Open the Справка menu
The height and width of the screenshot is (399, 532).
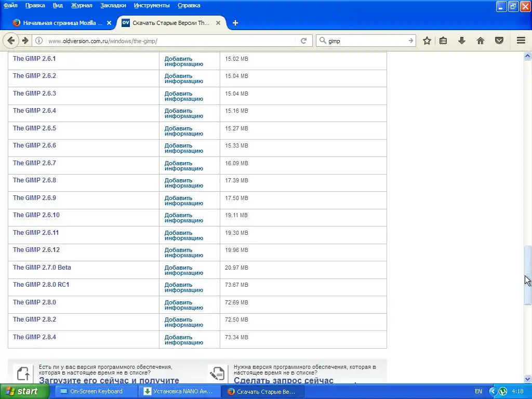coord(189,5)
